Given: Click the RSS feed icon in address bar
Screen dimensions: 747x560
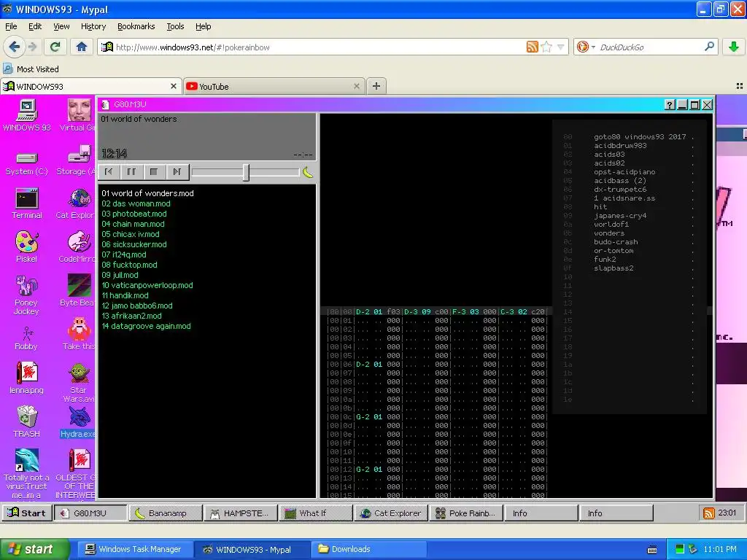Looking at the screenshot, I should click(x=532, y=47).
